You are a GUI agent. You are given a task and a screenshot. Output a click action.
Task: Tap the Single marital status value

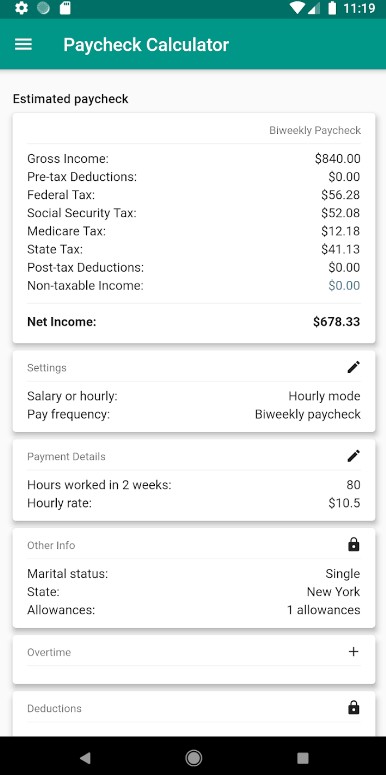pos(343,574)
